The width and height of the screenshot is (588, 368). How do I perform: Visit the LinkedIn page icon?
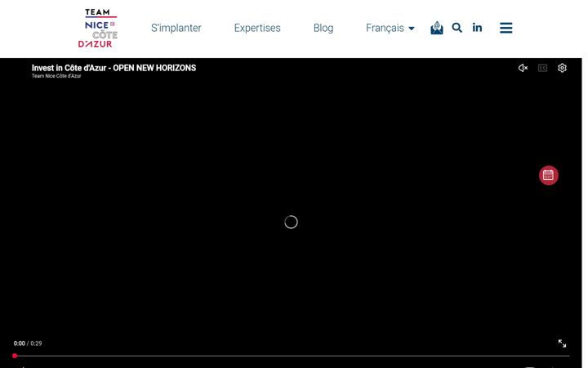click(x=477, y=28)
